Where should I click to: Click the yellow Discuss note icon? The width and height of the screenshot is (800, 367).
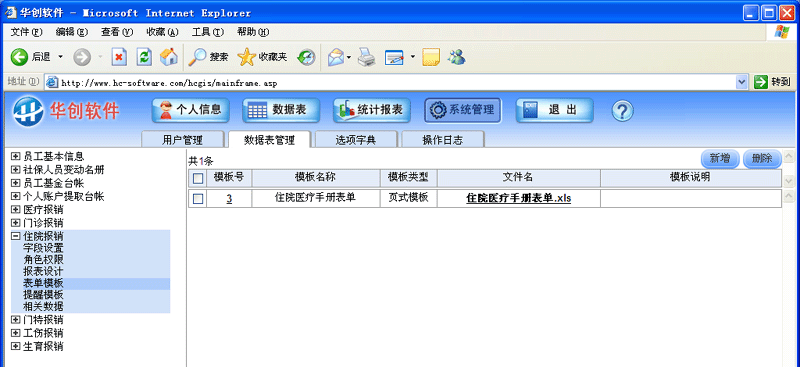pyautogui.click(x=431, y=57)
